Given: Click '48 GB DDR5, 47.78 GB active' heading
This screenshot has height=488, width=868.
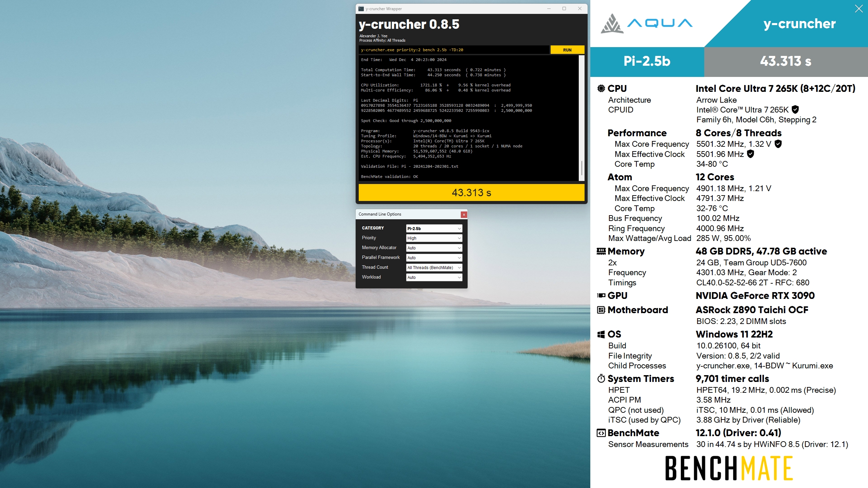Looking at the screenshot, I should point(761,251).
